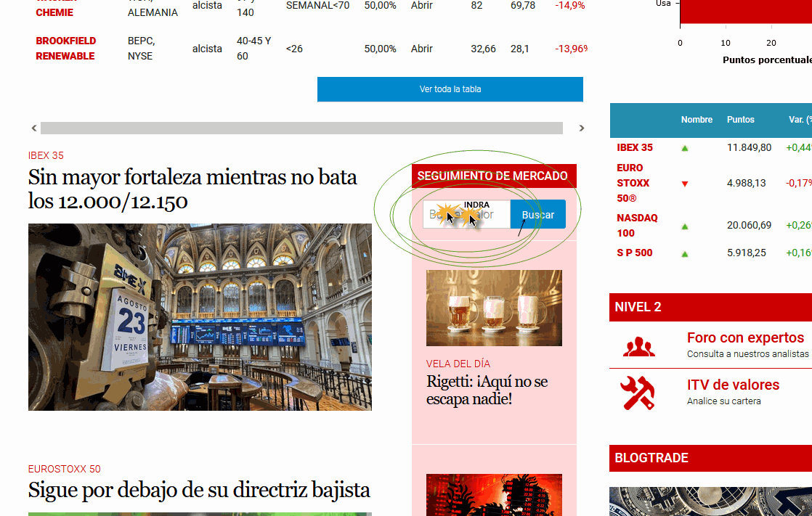Click the left arrow of the table scrollbar

[34, 128]
